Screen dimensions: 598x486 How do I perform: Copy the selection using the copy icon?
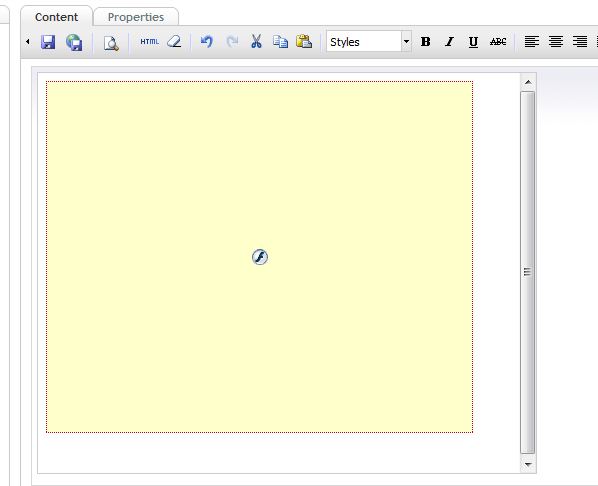pyautogui.click(x=280, y=42)
